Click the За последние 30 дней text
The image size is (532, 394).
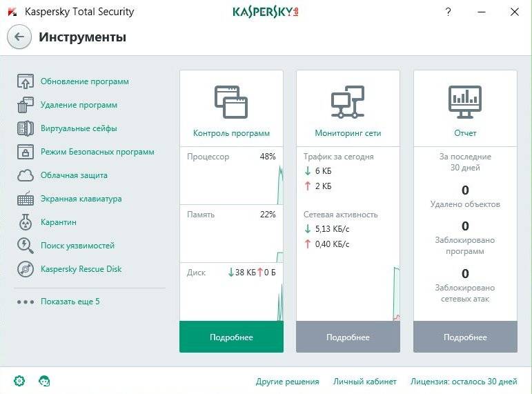[x=465, y=162]
